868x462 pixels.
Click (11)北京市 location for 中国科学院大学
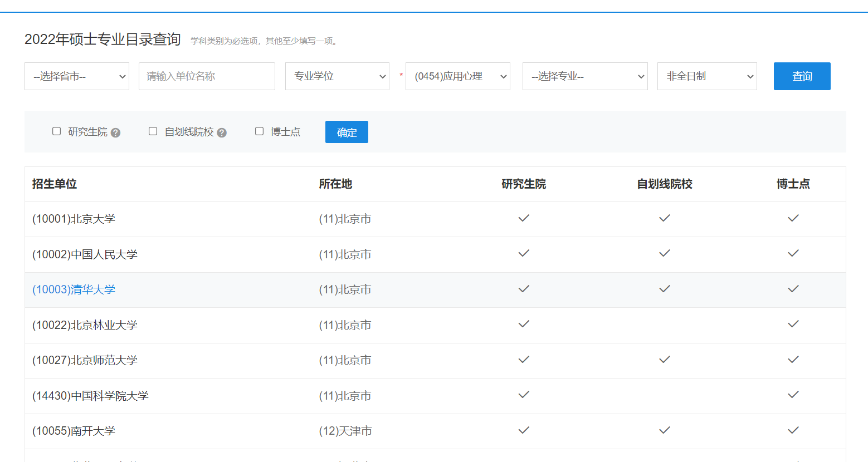(x=345, y=396)
